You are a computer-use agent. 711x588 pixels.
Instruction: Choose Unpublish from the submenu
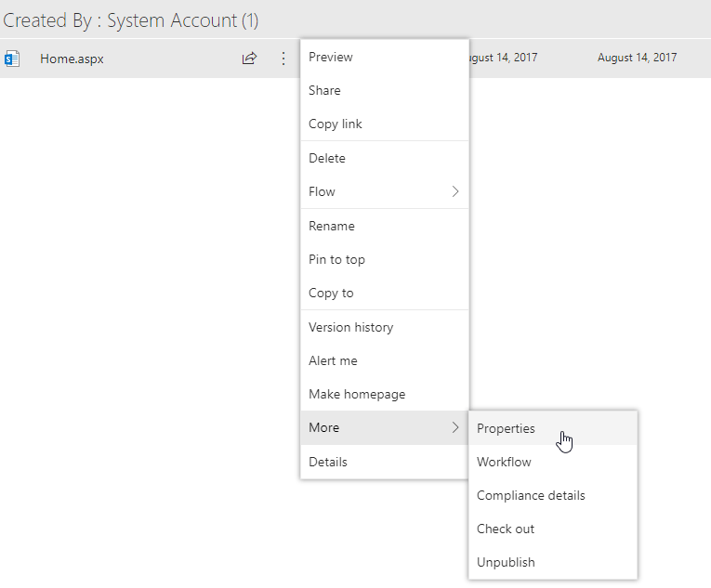(506, 563)
